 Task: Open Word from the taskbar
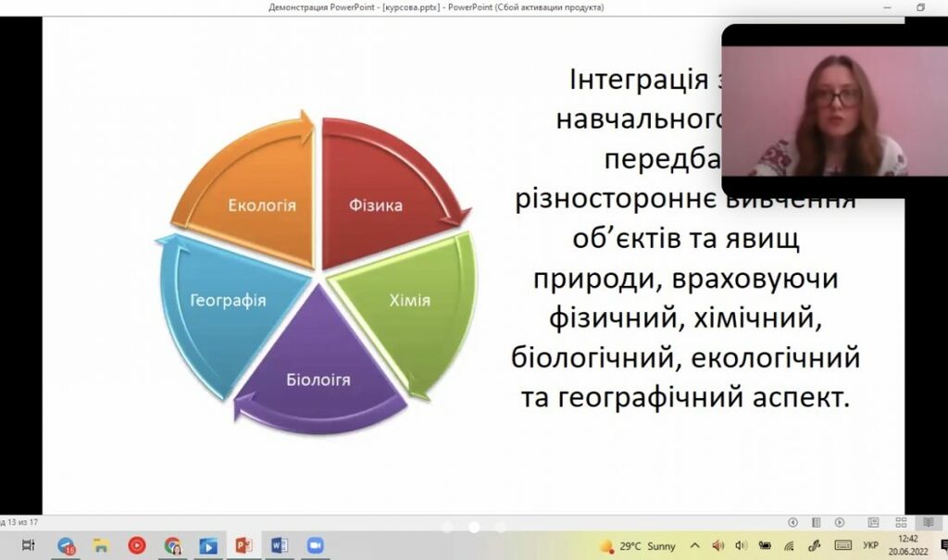(280, 546)
